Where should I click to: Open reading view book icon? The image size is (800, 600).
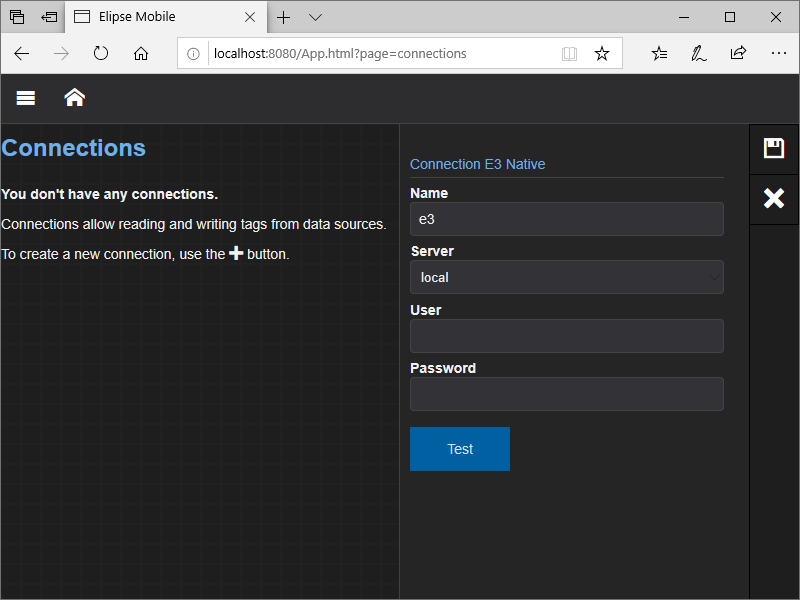pos(569,53)
